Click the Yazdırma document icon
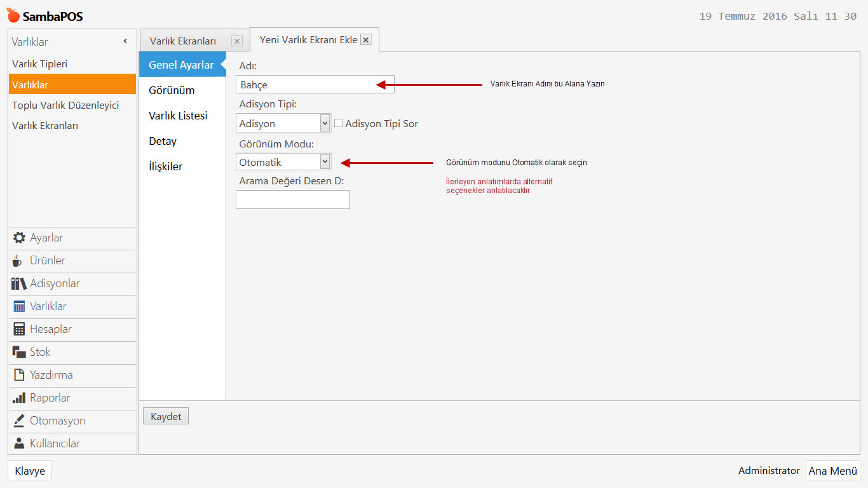Viewport: 868px width, 488px height. (19, 375)
